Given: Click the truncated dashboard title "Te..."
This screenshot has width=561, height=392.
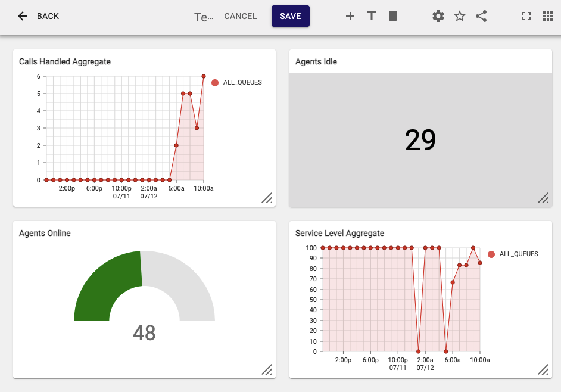Looking at the screenshot, I should (204, 17).
